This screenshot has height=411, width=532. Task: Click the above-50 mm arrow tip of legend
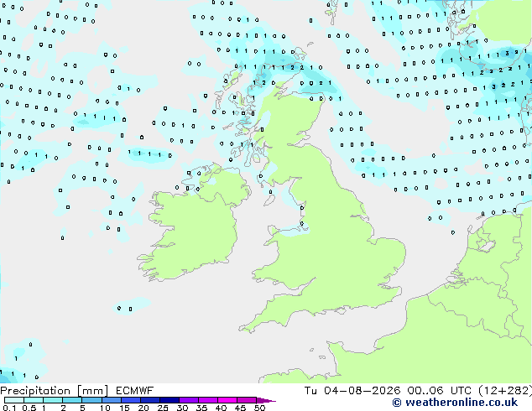(x=266, y=400)
